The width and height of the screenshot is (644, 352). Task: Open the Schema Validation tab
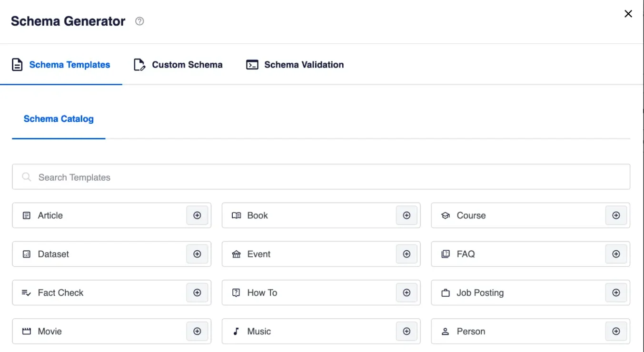tap(295, 65)
